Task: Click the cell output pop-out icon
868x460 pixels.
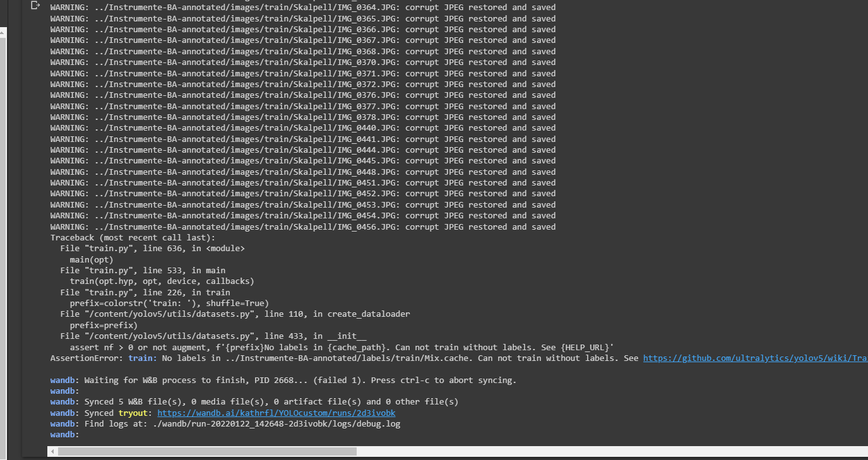Action: 36,5
